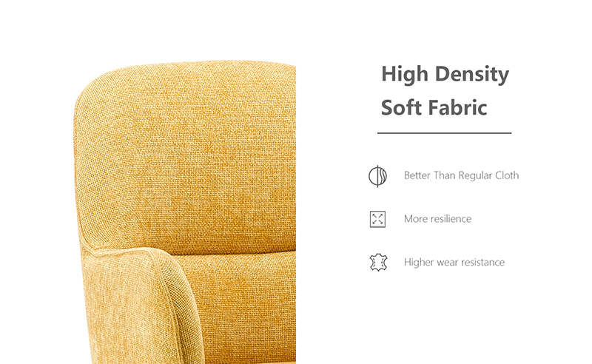592x364 pixels.
Task: Click the word 'Soft' in the heading
Action: (401, 107)
